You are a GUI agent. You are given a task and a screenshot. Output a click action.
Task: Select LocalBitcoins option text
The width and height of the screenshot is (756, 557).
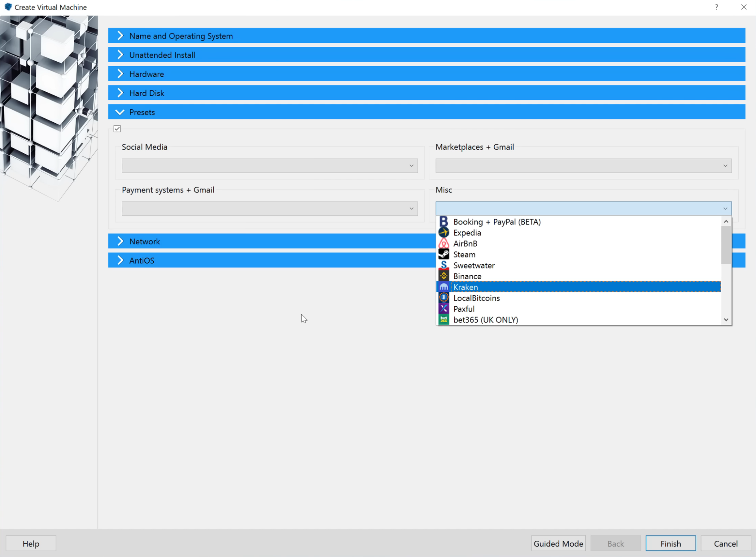pos(477,298)
